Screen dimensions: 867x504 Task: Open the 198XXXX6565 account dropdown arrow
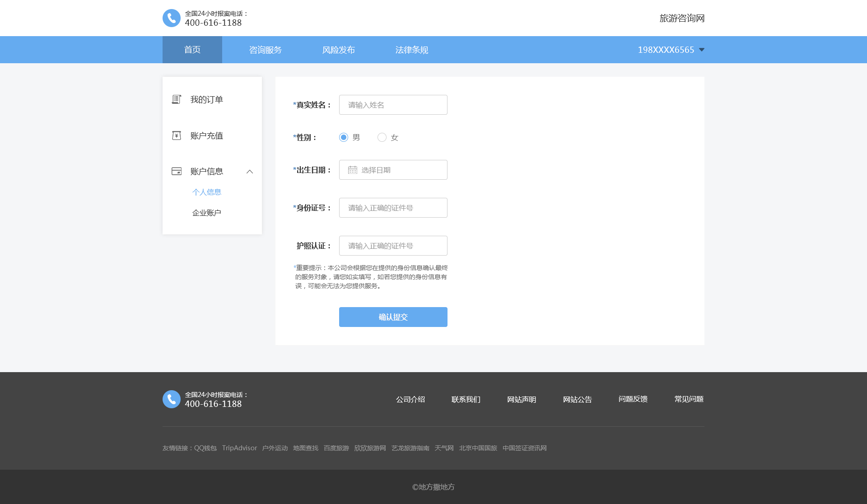tap(702, 50)
